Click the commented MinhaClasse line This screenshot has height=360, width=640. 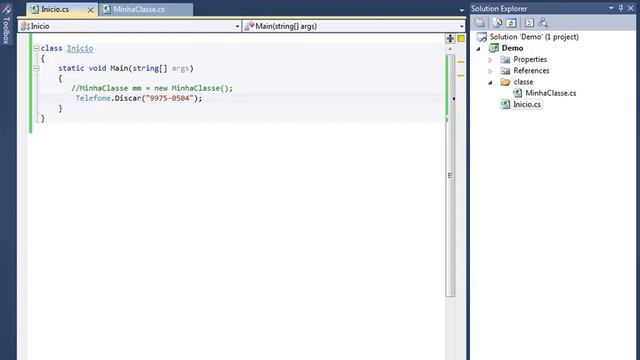(x=152, y=88)
